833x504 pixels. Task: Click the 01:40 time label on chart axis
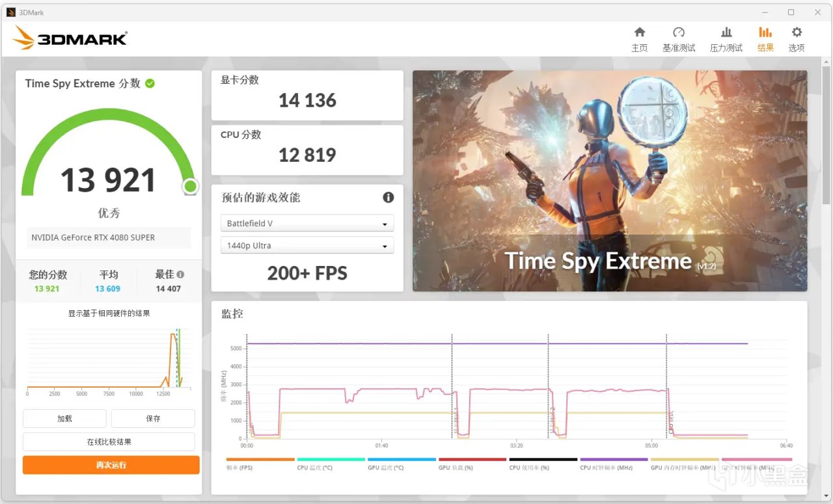[381, 446]
